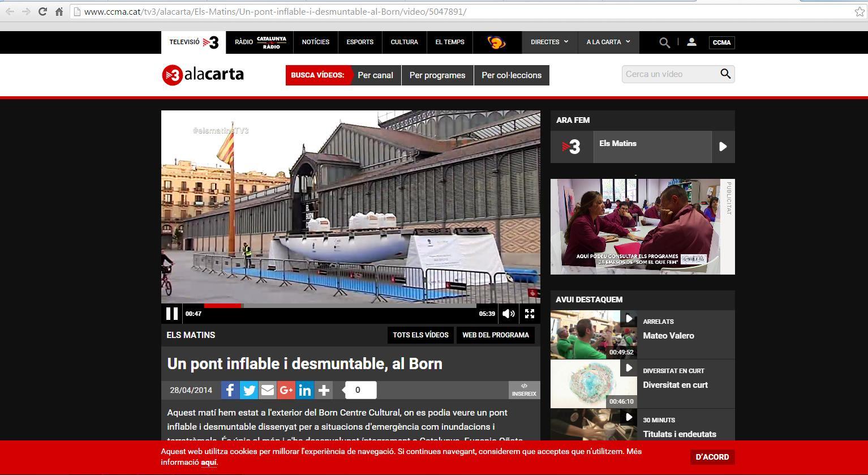This screenshot has height=475, width=868.
Task: Reload the page
Action: pyautogui.click(x=42, y=11)
